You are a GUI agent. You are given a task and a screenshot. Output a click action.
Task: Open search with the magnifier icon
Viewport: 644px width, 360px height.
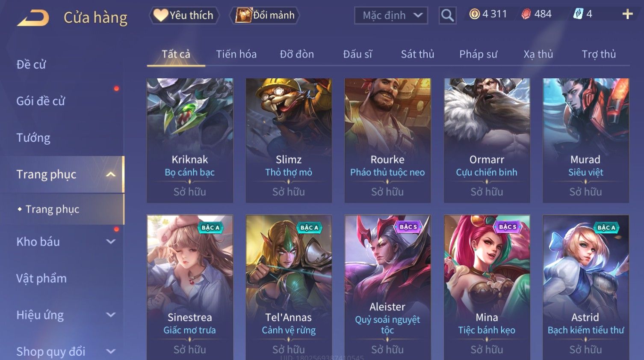447,15
